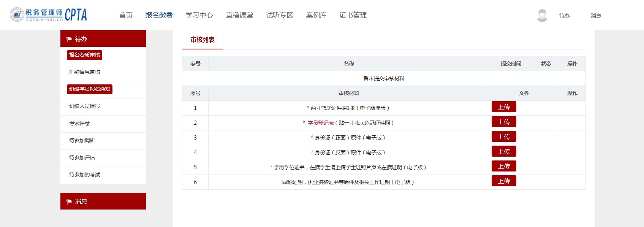Upload the 学员登记表 file

point(504,122)
